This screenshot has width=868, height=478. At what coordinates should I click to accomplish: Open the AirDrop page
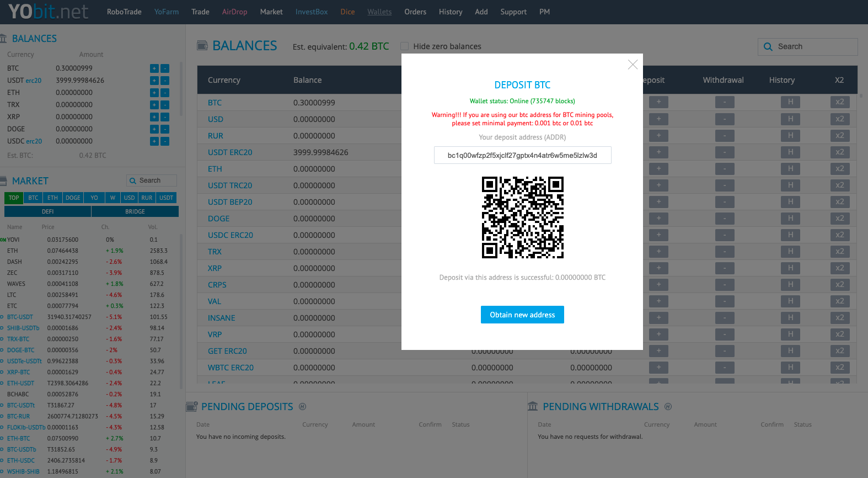pyautogui.click(x=234, y=12)
